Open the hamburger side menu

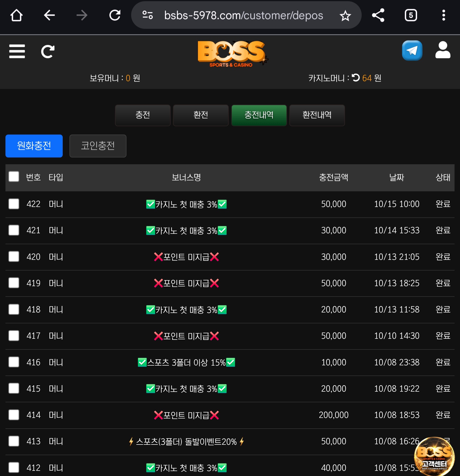[17, 51]
